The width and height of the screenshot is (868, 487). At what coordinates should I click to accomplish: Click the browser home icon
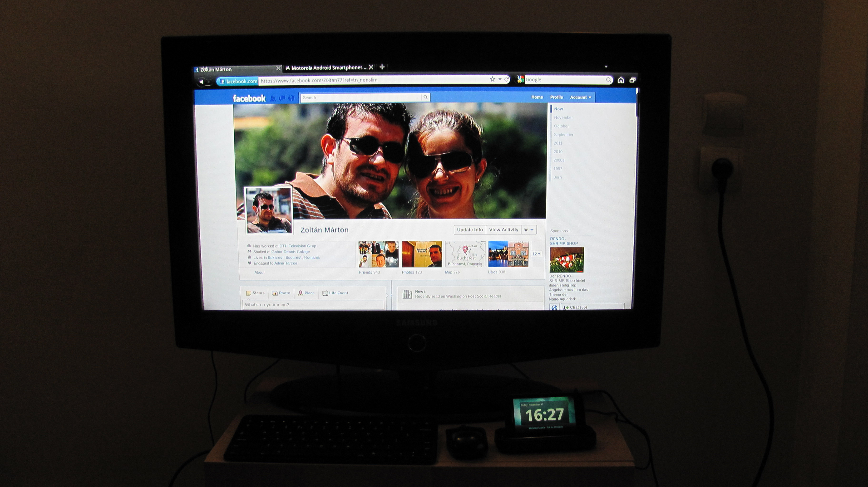pos(621,80)
